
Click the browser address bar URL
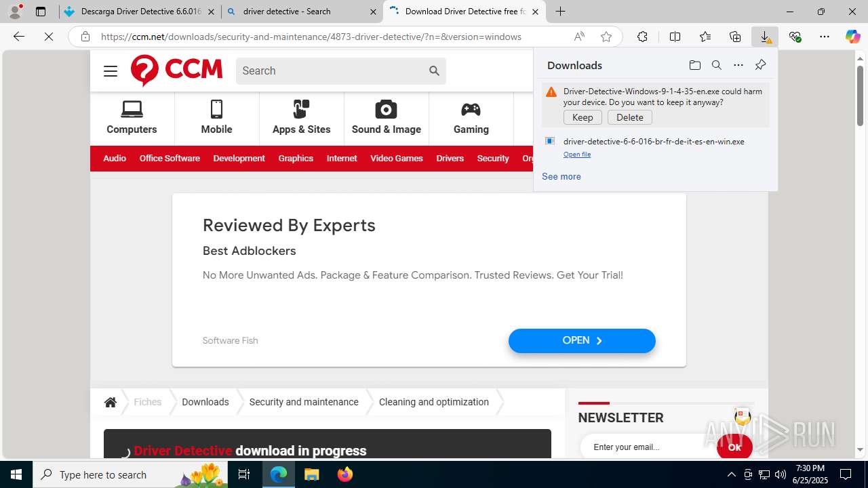pos(311,37)
